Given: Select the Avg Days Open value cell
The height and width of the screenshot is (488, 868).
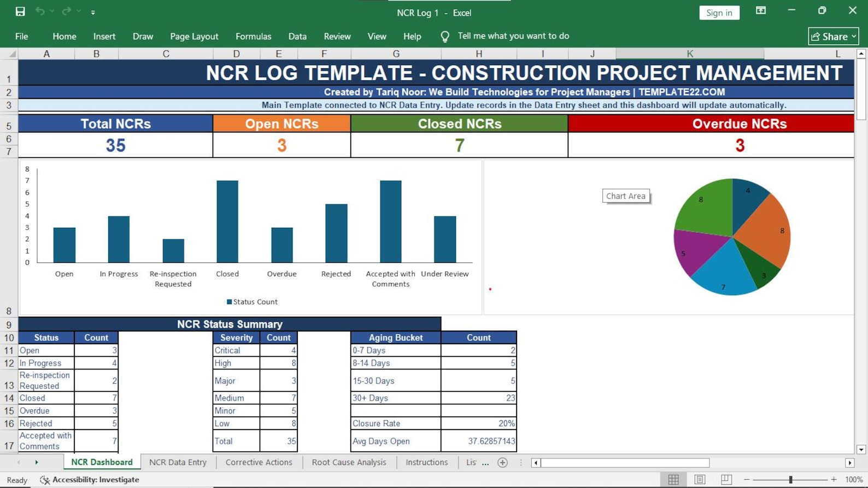Looking at the screenshot, I should (479, 441).
